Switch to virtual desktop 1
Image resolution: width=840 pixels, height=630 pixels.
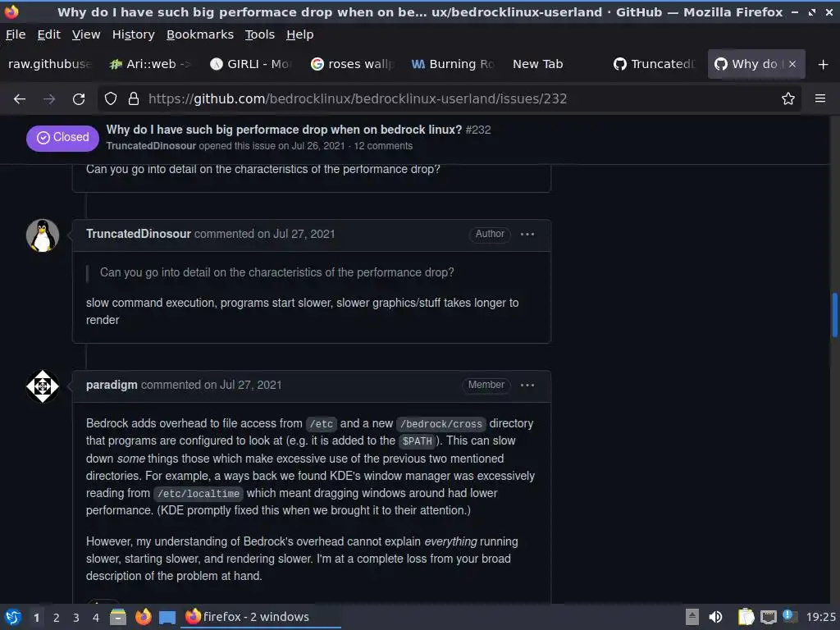pos(36,618)
